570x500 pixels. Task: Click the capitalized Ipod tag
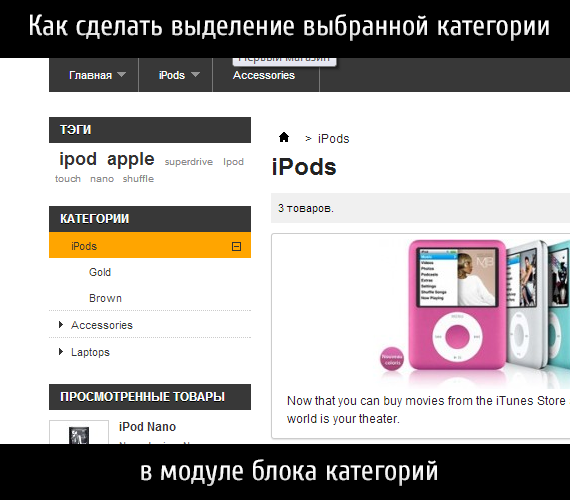point(233,162)
